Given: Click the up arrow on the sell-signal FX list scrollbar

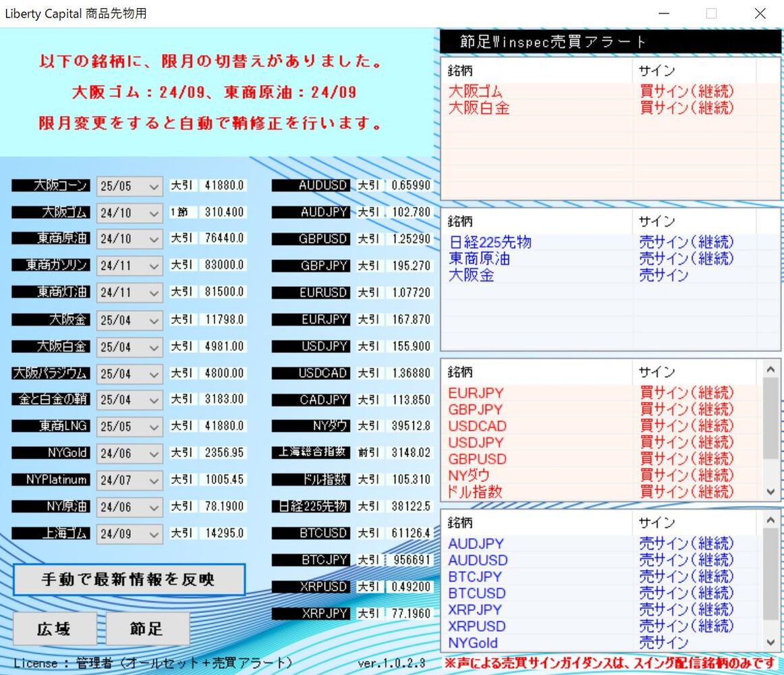Looking at the screenshot, I should point(771,520).
